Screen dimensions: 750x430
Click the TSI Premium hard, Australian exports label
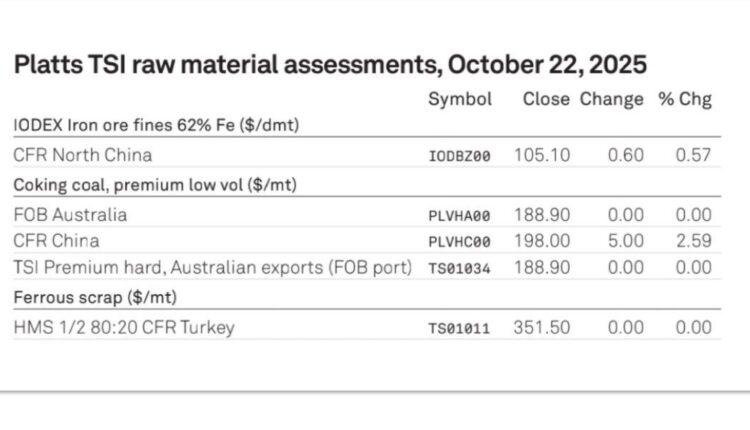click(x=213, y=267)
